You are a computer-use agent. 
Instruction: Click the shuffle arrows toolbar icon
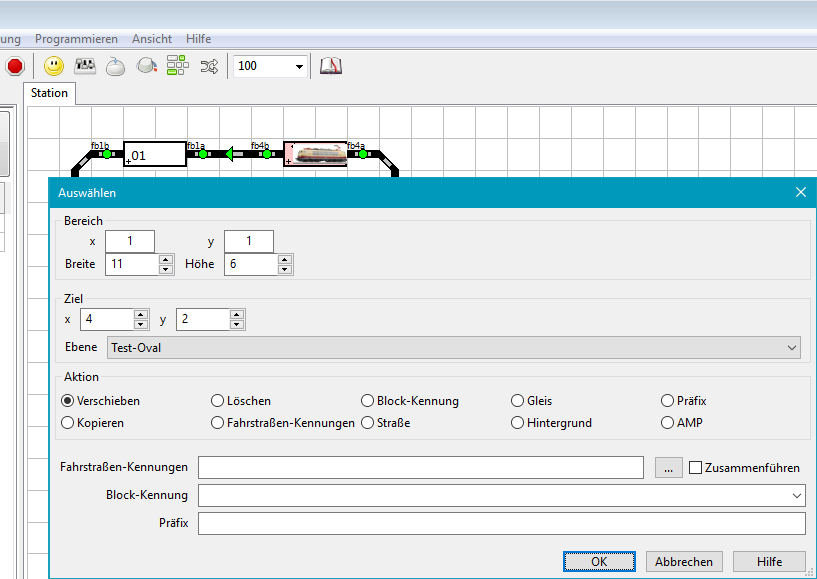click(209, 66)
